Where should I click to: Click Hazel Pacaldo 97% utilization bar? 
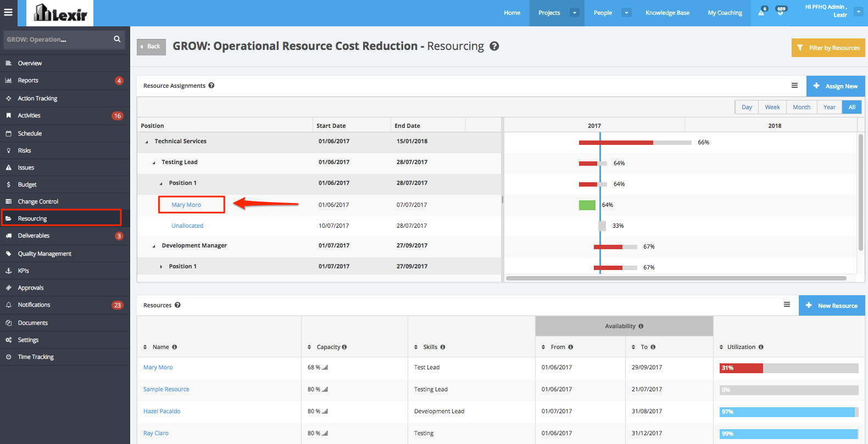point(789,412)
